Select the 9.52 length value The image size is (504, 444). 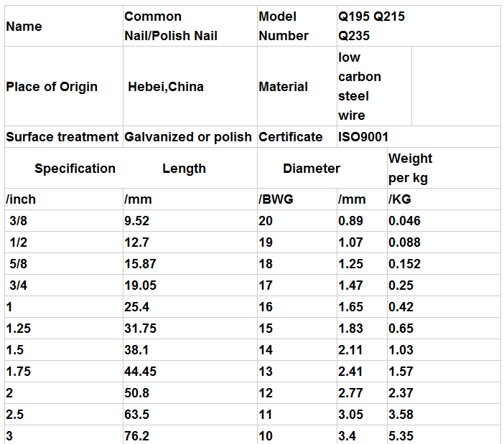(x=136, y=221)
